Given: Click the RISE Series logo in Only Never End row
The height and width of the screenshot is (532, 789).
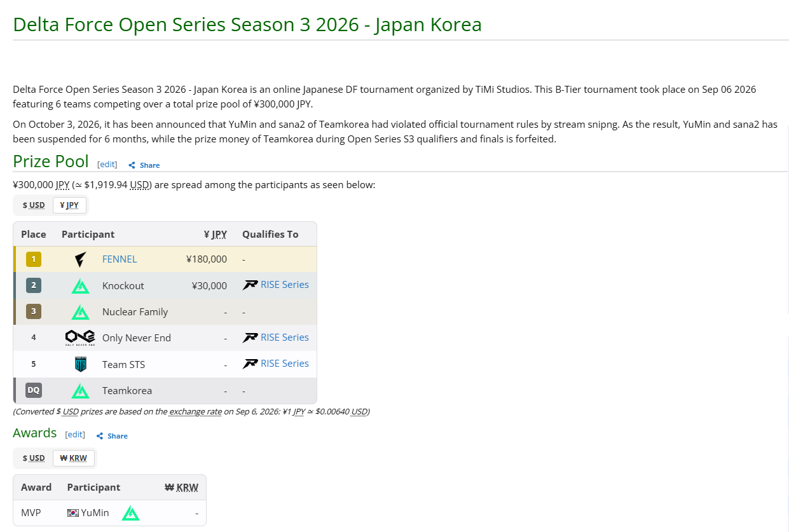Looking at the screenshot, I should (250, 338).
